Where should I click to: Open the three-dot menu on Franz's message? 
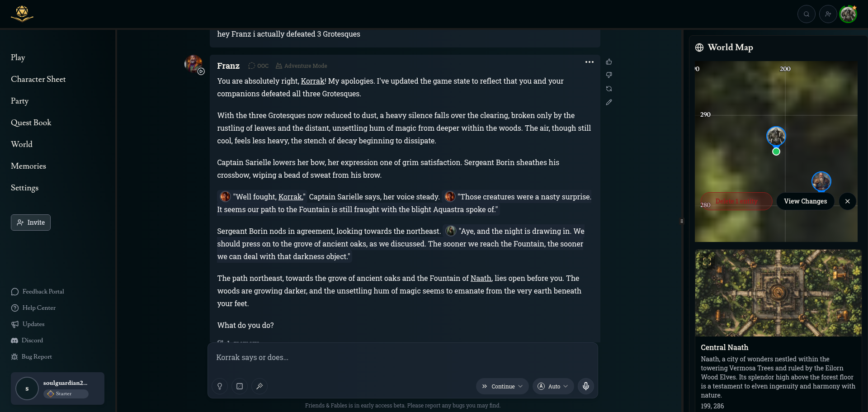click(590, 62)
